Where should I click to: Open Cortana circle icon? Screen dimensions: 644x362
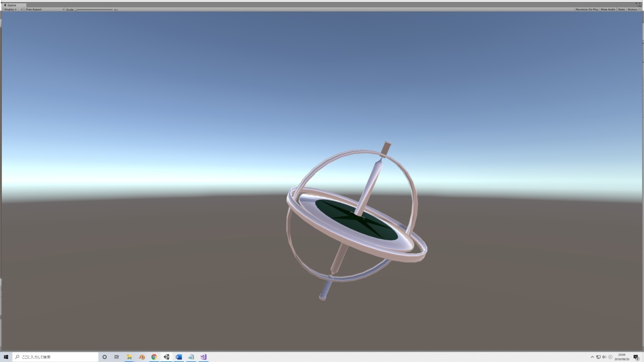tap(104, 357)
